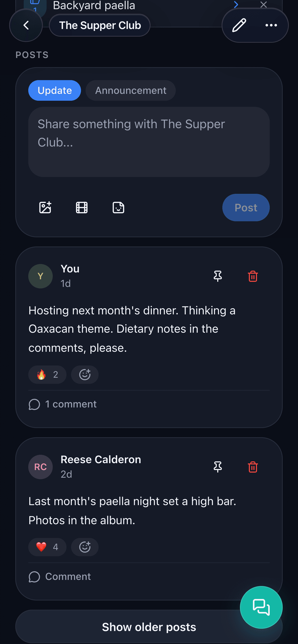Image resolution: width=298 pixels, height=644 pixels.
Task: Attach a photo with add-image icon
Action: tap(45, 208)
